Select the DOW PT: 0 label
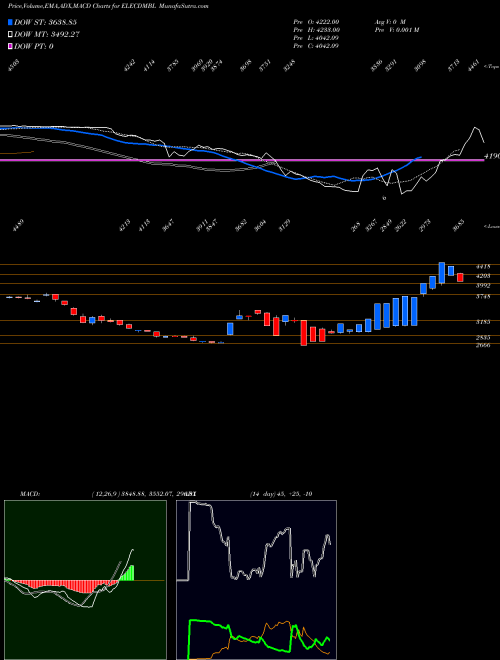The height and width of the screenshot is (660, 500). click(x=34, y=46)
